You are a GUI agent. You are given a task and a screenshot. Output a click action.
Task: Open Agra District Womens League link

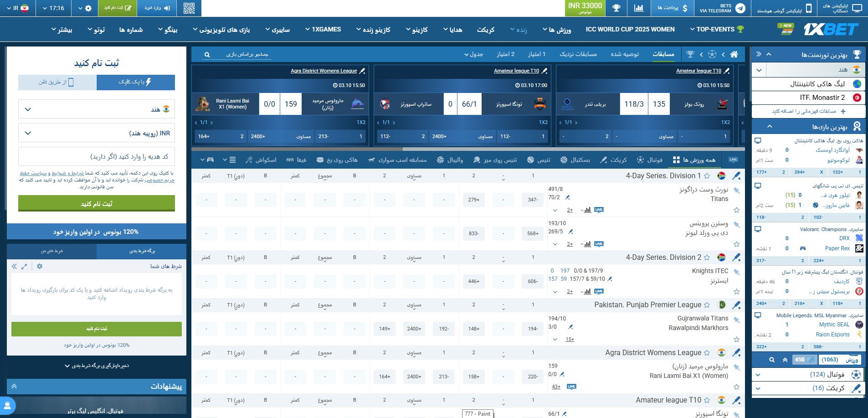click(324, 71)
